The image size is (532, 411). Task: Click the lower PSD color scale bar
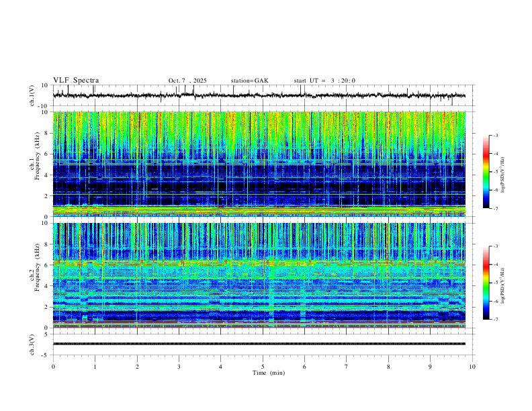486,283
